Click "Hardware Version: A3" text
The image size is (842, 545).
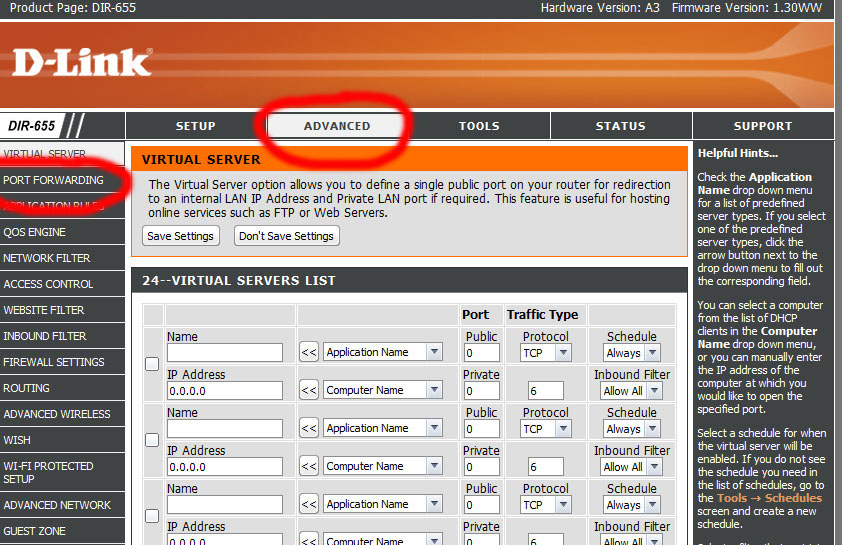(x=600, y=8)
